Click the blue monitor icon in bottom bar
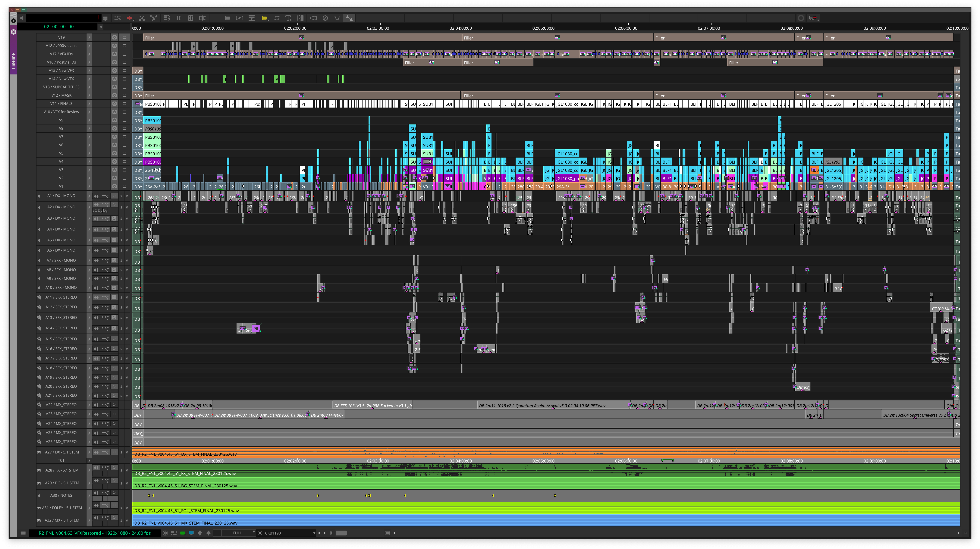This screenshot has height=549, width=980. [x=191, y=533]
